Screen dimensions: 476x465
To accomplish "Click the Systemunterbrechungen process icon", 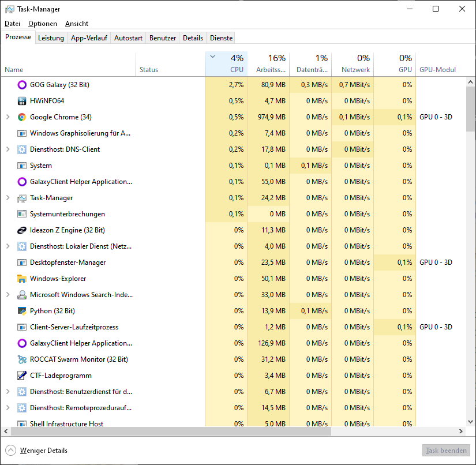I will tap(22, 214).
